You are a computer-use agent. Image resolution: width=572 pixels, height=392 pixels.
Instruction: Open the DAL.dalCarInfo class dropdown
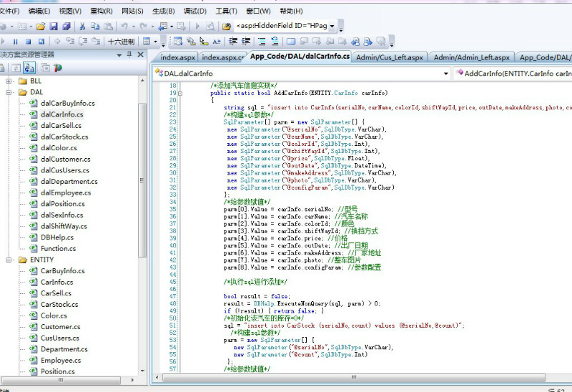[445, 73]
